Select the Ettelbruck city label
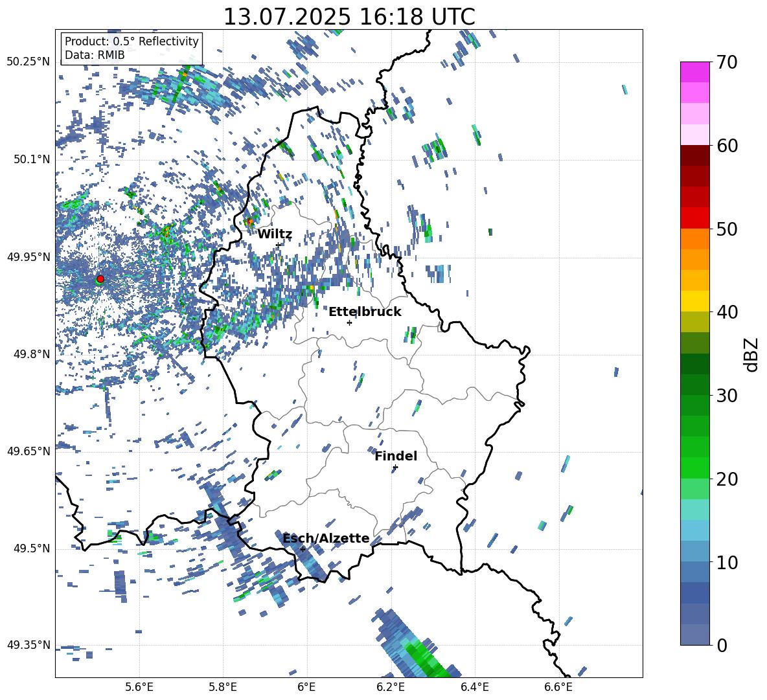This screenshot has width=767, height=700. pos(365,312)
